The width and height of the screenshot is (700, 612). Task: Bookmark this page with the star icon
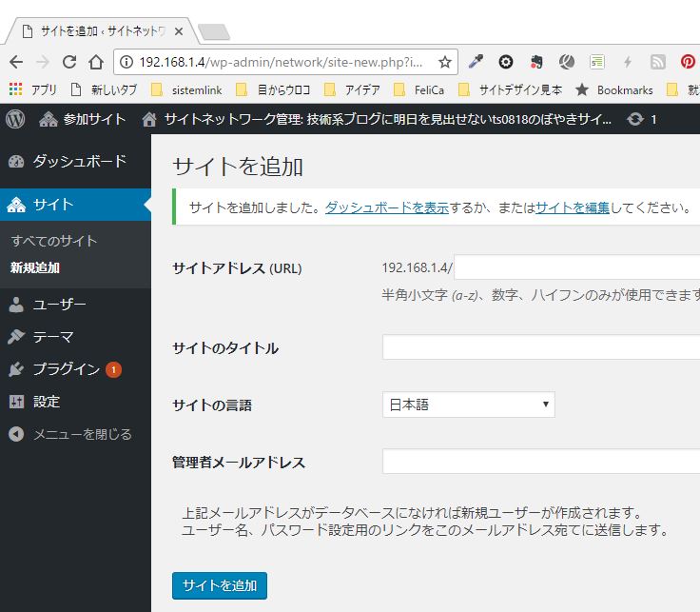pos(445,62)
